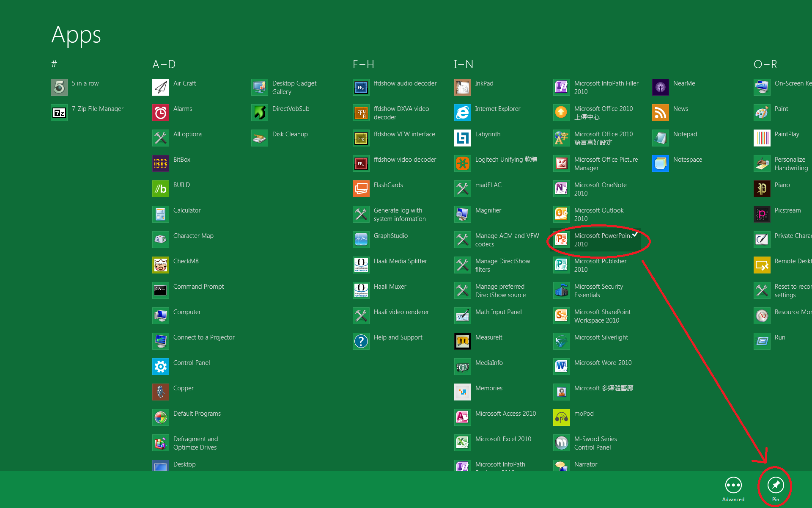Open Math Input Panel label
This screenshot has width=812, height=508.
tap(499, 312)
